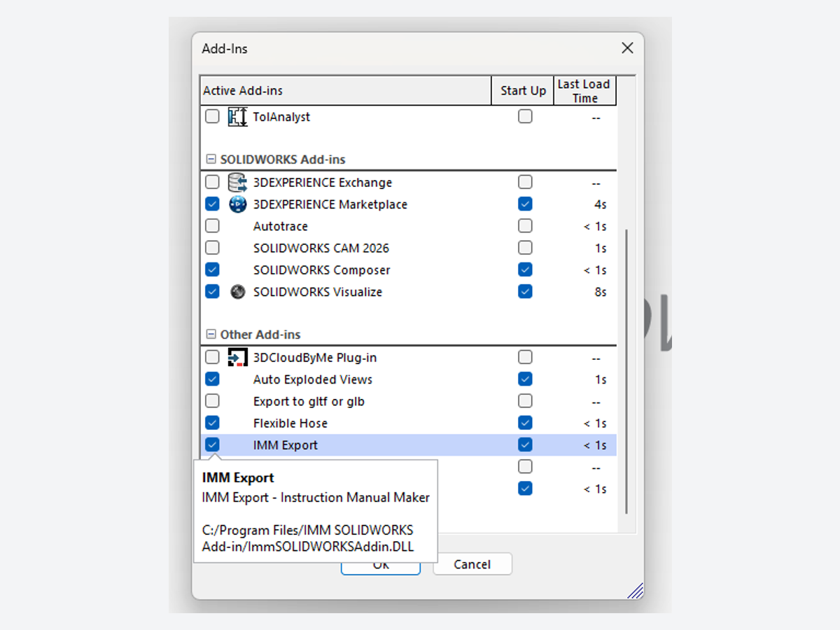Click the 3DEXPERIENCE Exchange icon
Viewport: 840px width, 630px height.
238,183
